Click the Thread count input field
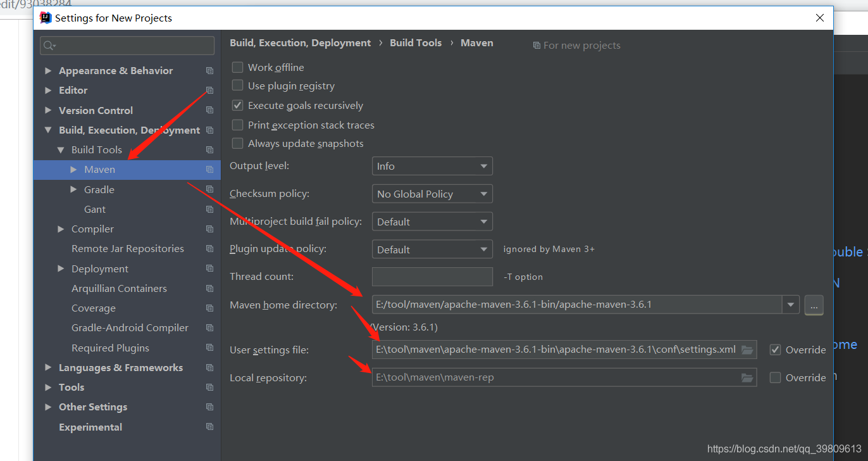This screenshot has width=868, height=461. pos(432,277)
